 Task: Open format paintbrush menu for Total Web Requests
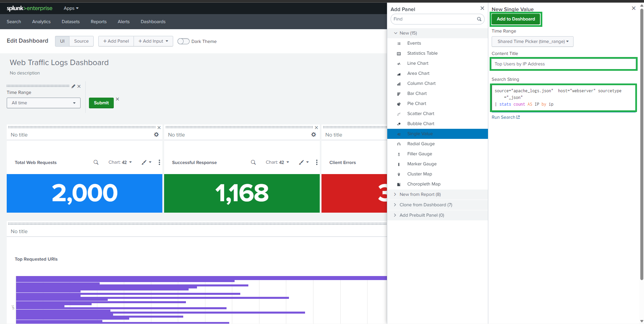(146, 162)
